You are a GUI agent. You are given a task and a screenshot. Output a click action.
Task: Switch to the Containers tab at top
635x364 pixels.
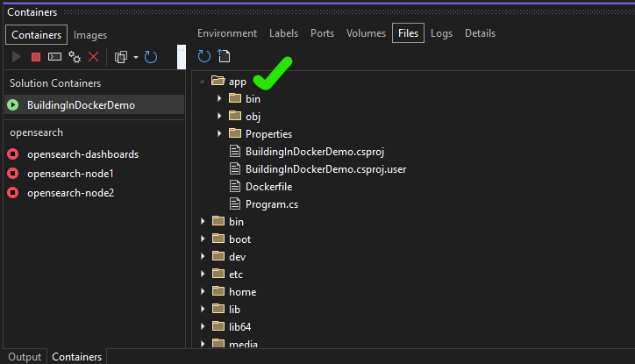[37, 35]
